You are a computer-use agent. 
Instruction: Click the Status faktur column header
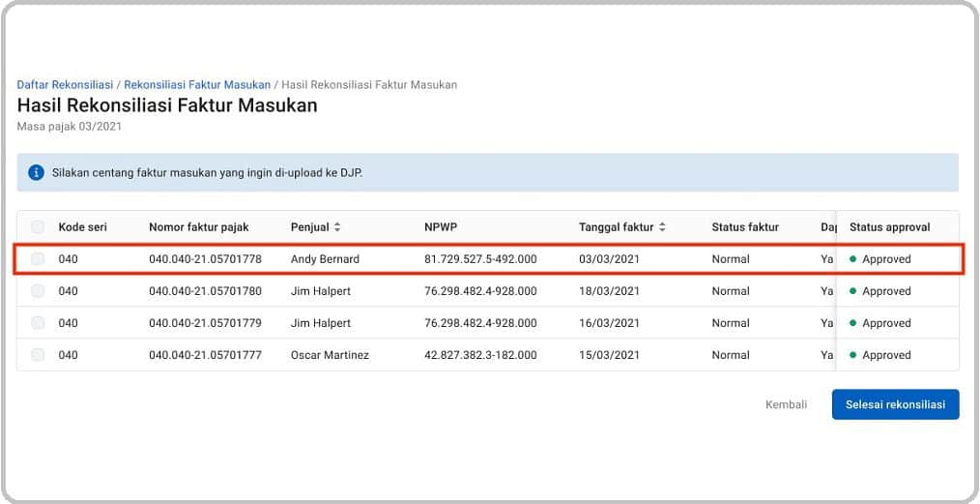pyautogui.click(x=745, y=227)
